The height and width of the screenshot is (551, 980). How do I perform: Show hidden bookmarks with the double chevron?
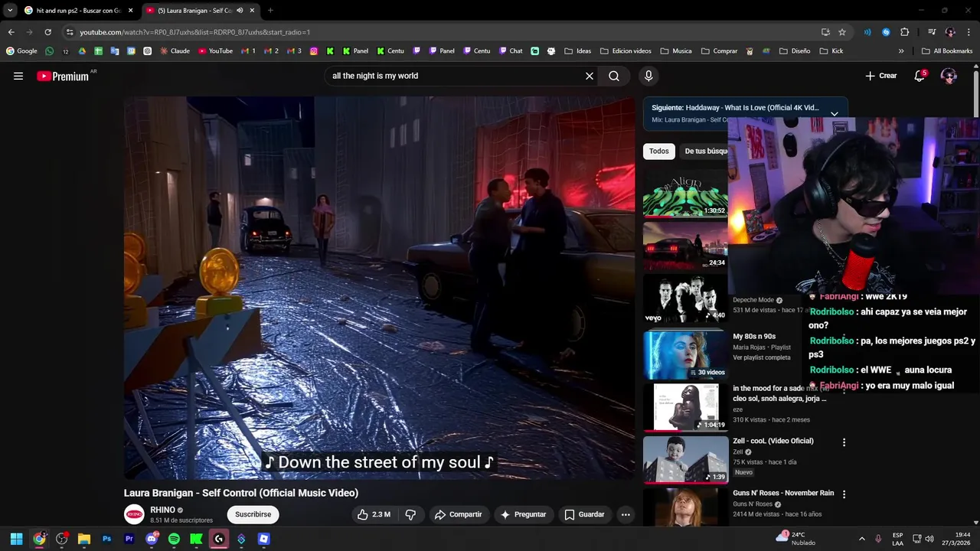pos(901,51)
